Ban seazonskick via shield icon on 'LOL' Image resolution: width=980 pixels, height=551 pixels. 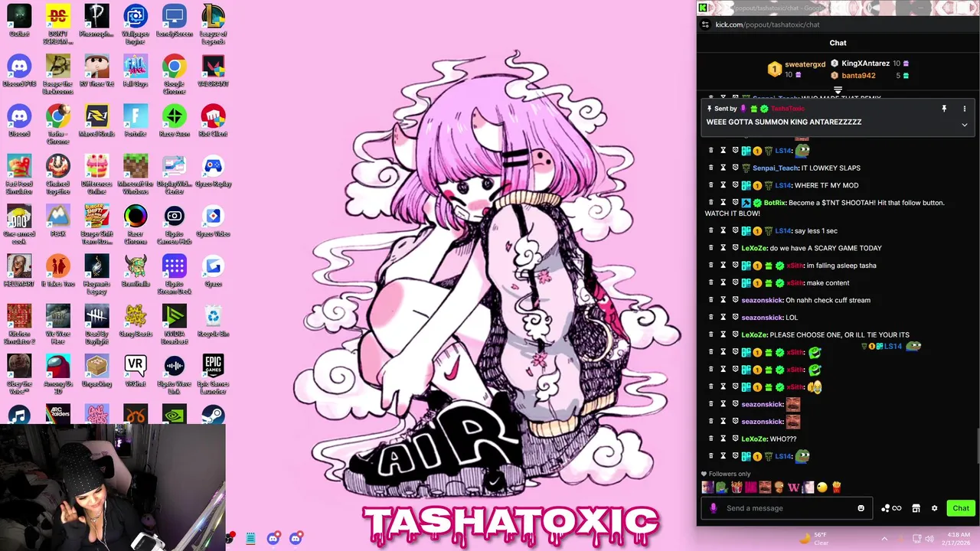pyautogui.click(x=735, y=317)
